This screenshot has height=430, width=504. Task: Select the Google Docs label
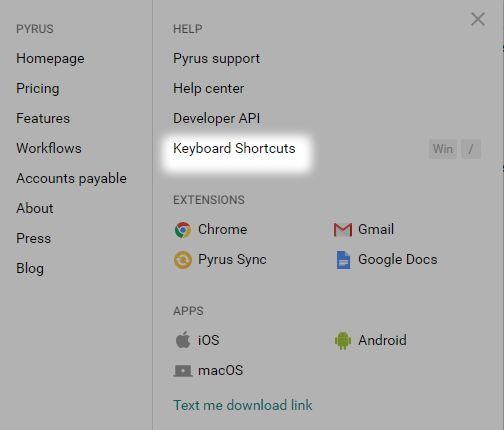pos(398,260)
